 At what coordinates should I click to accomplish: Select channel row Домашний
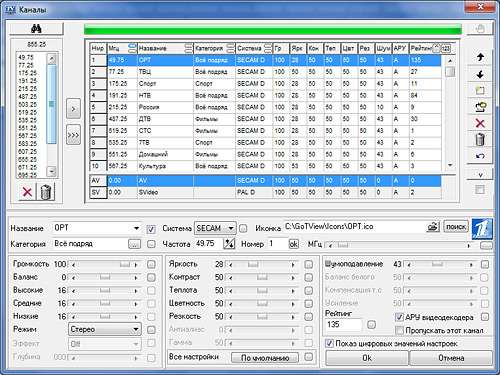point(266,154)
